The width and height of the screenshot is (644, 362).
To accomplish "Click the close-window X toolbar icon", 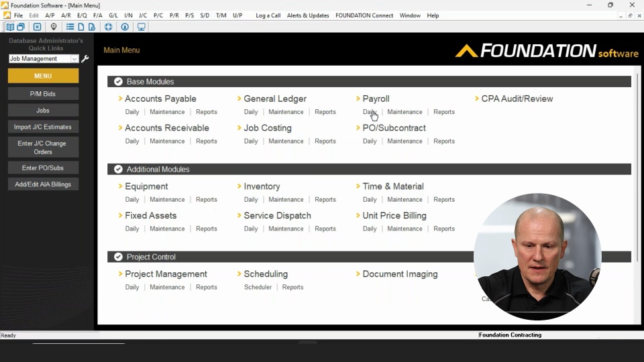I will click(37, 27).
